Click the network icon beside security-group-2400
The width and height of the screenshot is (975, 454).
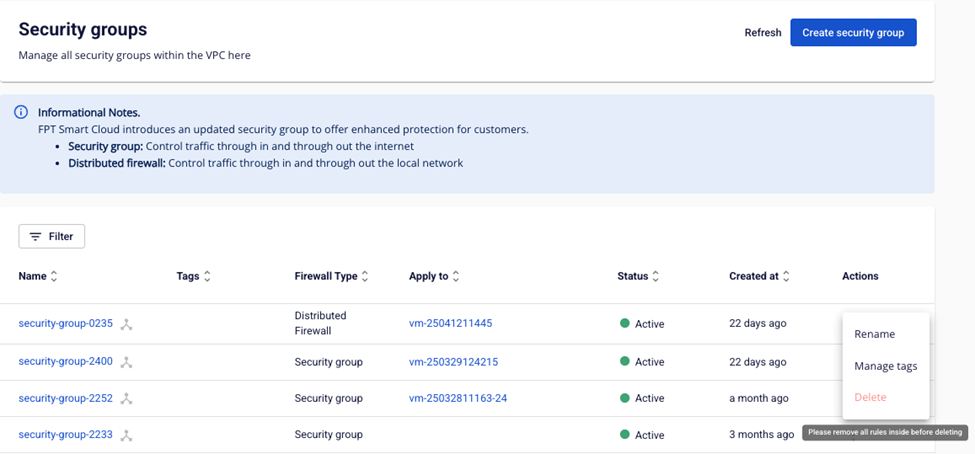click(127, 362)
